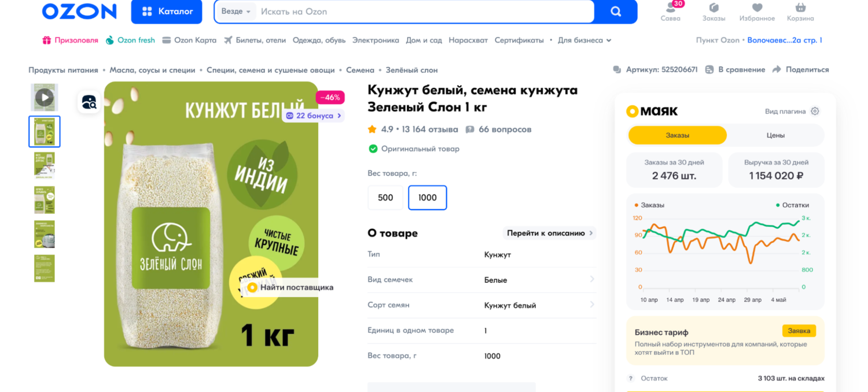
Task: Focus the Искать на Ozon search field
Action: (x=425, y=12)
